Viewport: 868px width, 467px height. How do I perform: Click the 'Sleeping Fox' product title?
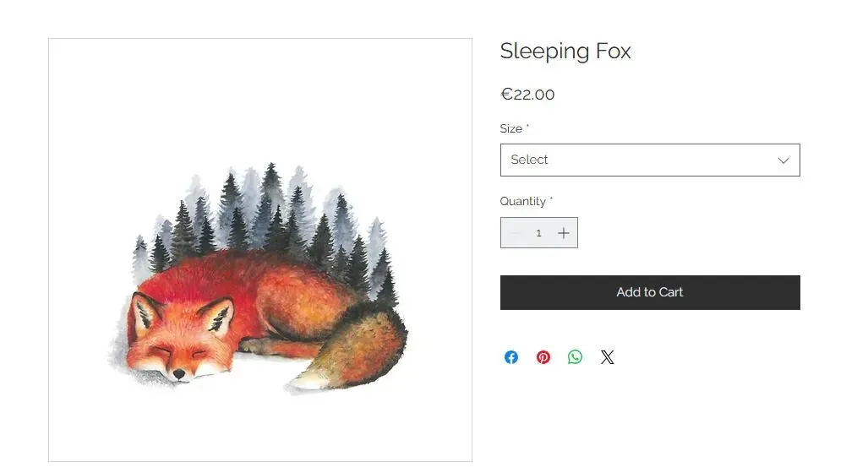(x=565, y=52)
